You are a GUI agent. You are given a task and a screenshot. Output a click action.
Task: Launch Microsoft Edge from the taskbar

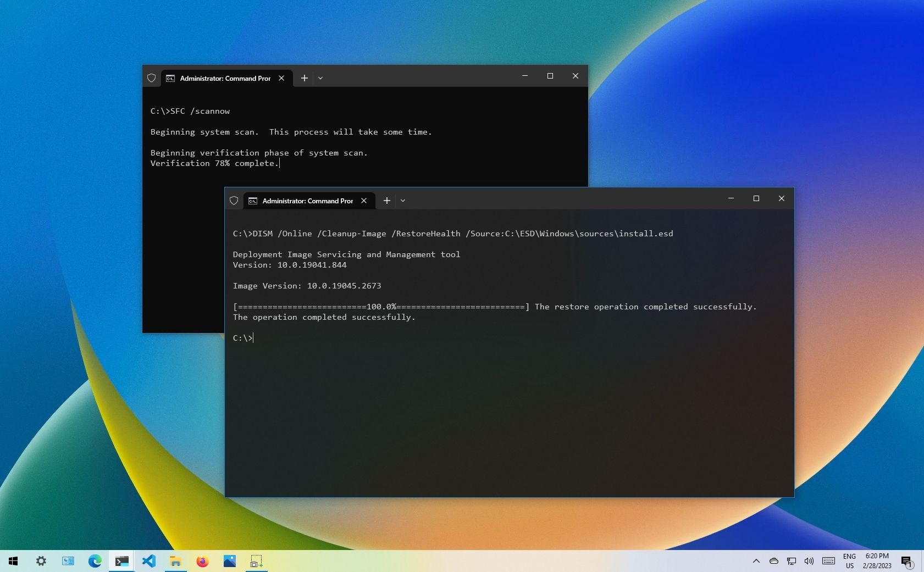[x=95, y=561]
